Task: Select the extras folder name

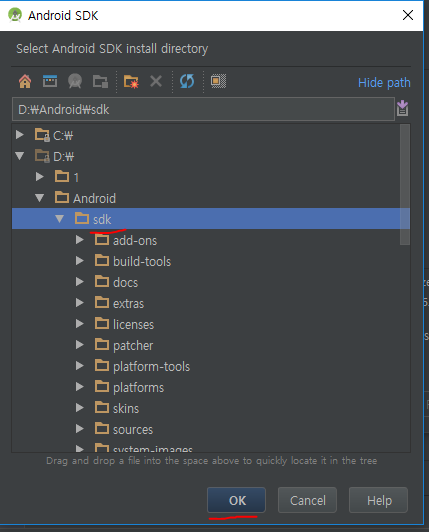Action: tap(128, 303)
